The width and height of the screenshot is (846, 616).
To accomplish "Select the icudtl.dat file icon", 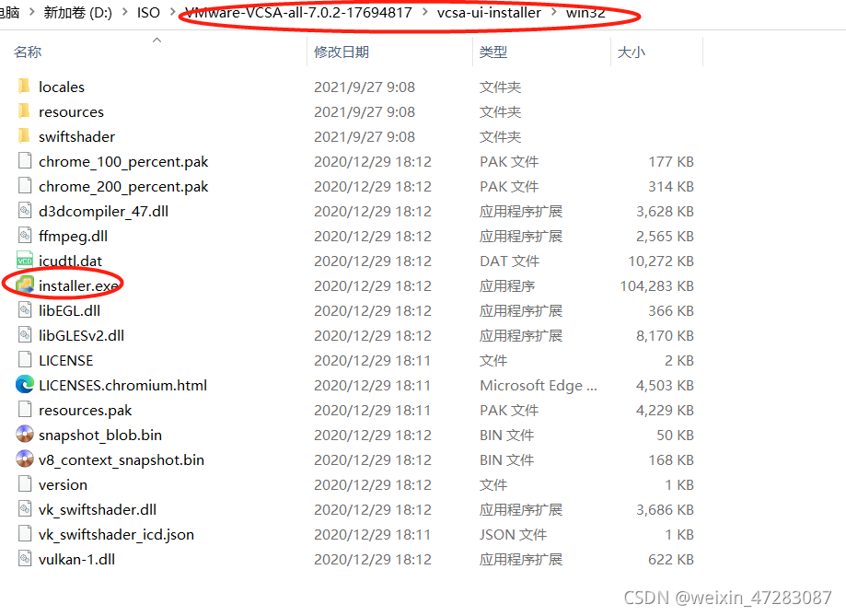I will (25, 261).
